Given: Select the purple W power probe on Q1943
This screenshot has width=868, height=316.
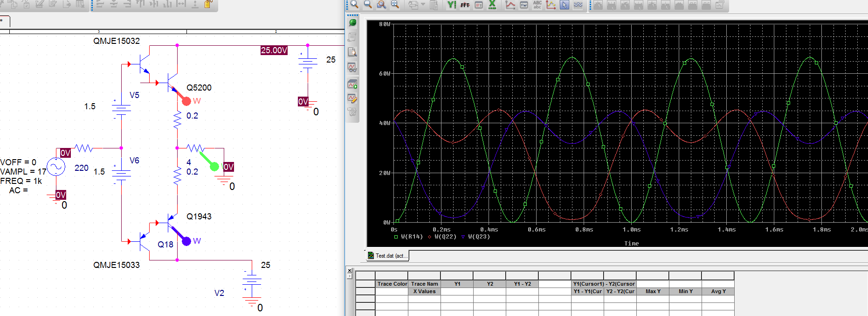Looking at the screenshot, I should 186,240.
